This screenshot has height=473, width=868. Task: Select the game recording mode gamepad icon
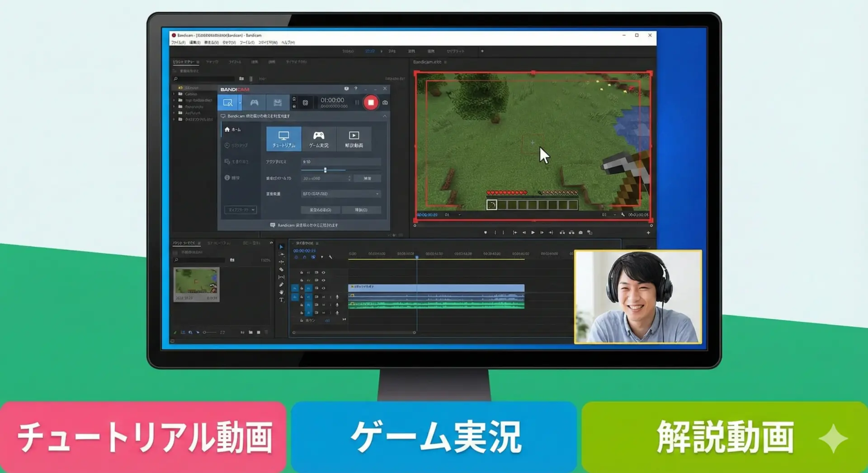[254, 103]
